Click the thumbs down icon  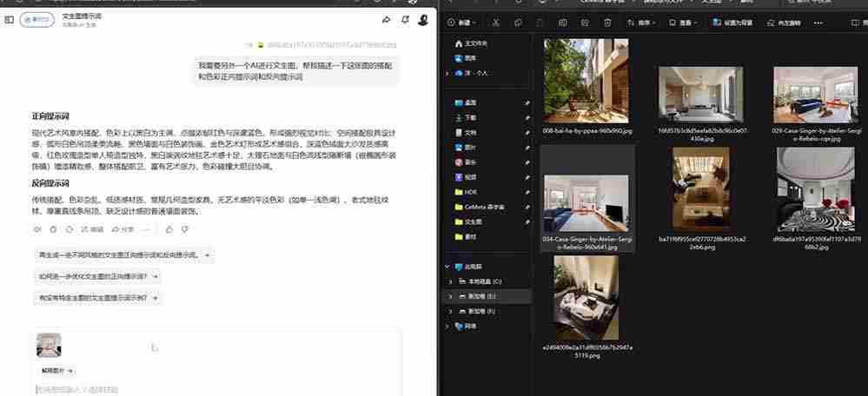(x=185, y=229)
